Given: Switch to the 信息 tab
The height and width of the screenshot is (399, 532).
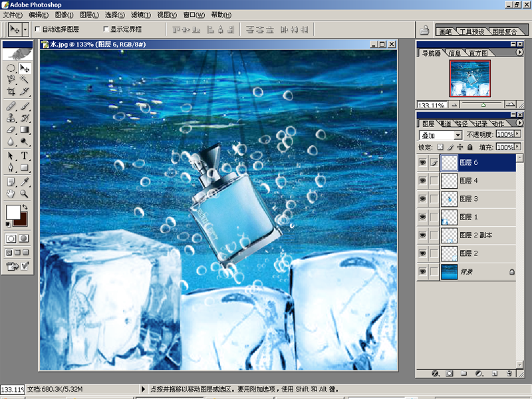Looking at the screenshot, I should click(x=455, y=53).
